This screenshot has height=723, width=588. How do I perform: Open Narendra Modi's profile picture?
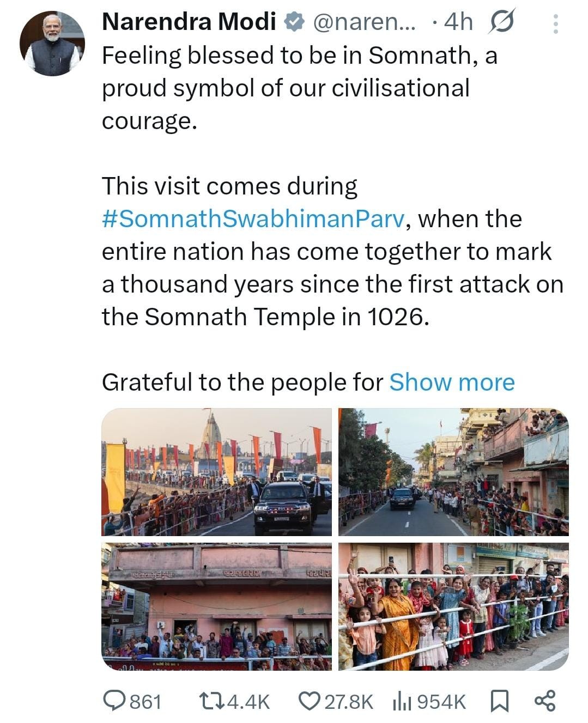52,43
